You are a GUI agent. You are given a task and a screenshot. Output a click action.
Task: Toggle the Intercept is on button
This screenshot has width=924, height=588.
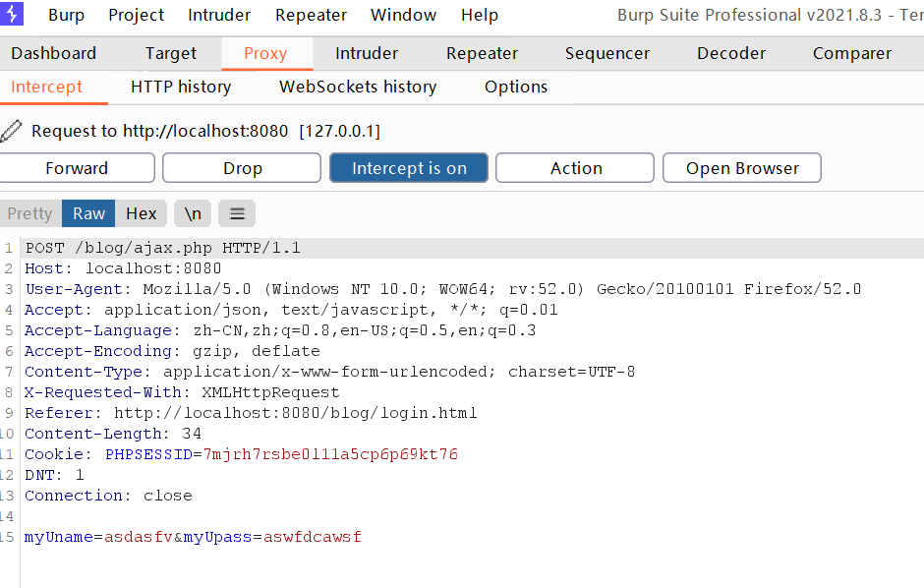coord(409,168)
